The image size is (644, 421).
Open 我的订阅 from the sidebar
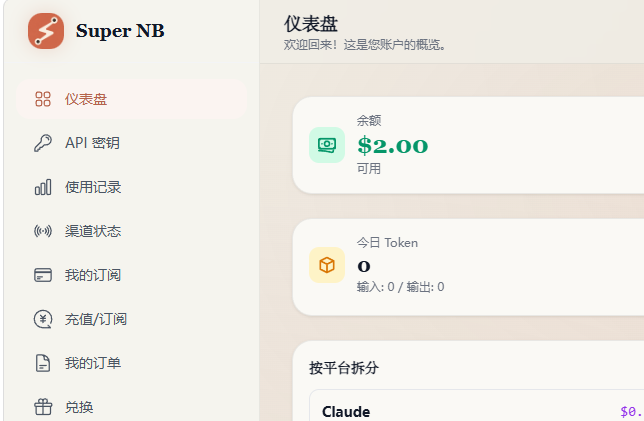(x=131, y=275)
